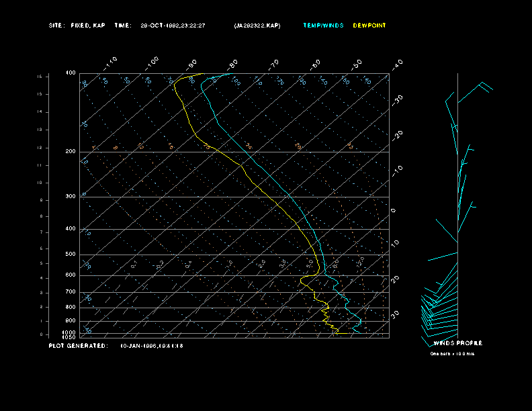532x411 pixels.
Task: Click the (JA292322.KAP) file name
Action: [257, 26]
